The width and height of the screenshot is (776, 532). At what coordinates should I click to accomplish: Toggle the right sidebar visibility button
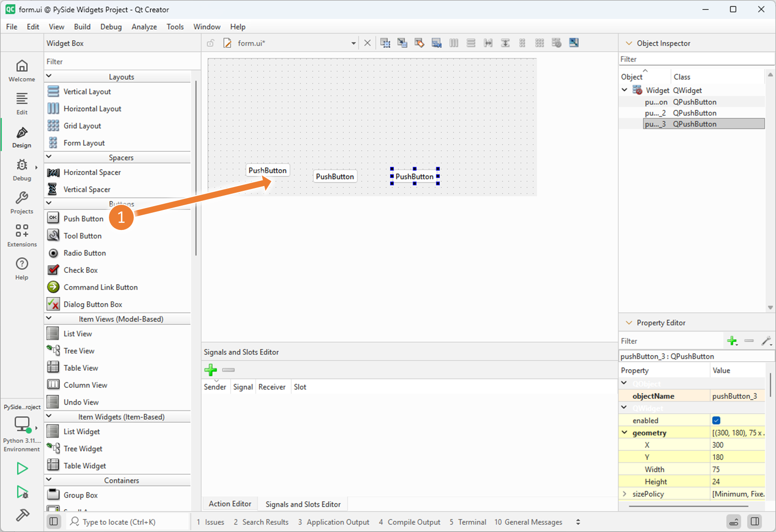755,522
